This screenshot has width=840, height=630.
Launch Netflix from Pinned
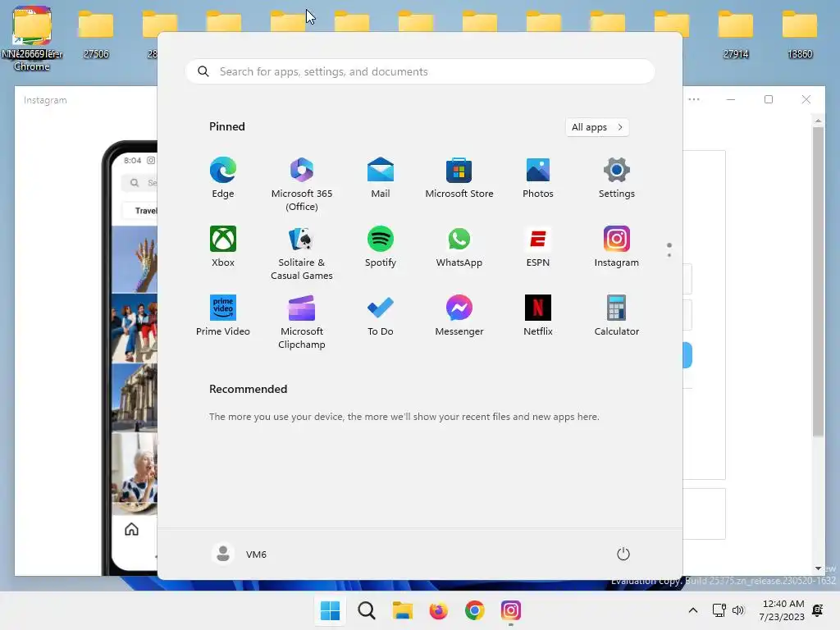pyautogui.click(x=538, y=316)
